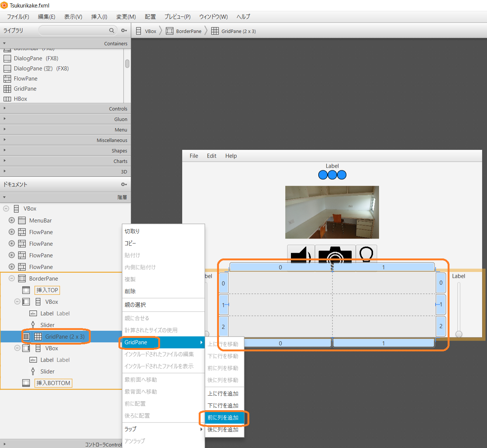This screenshot has height=448, width=487.
Task: Choose 親の選択 in the context menu
Action: (163, 305)
